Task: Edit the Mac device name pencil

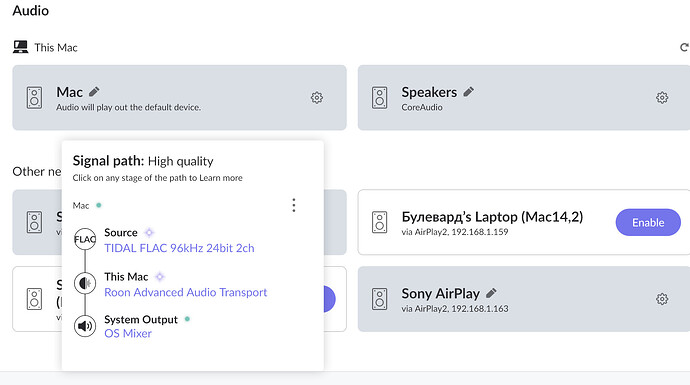Action: pos(94,92)
